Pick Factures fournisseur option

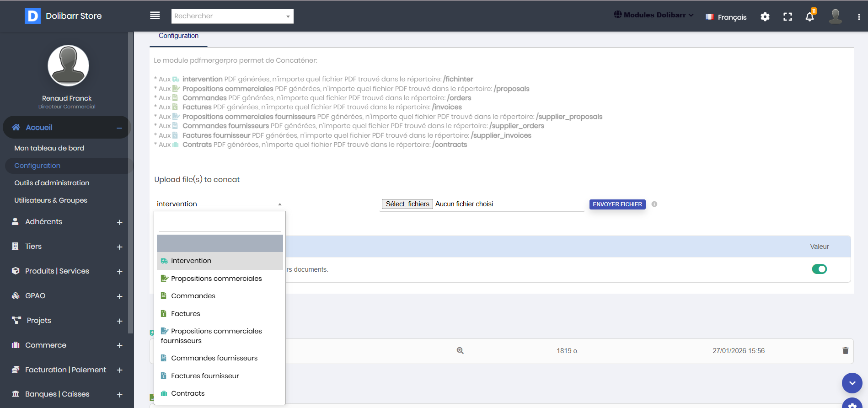click(x=220, y=376)
